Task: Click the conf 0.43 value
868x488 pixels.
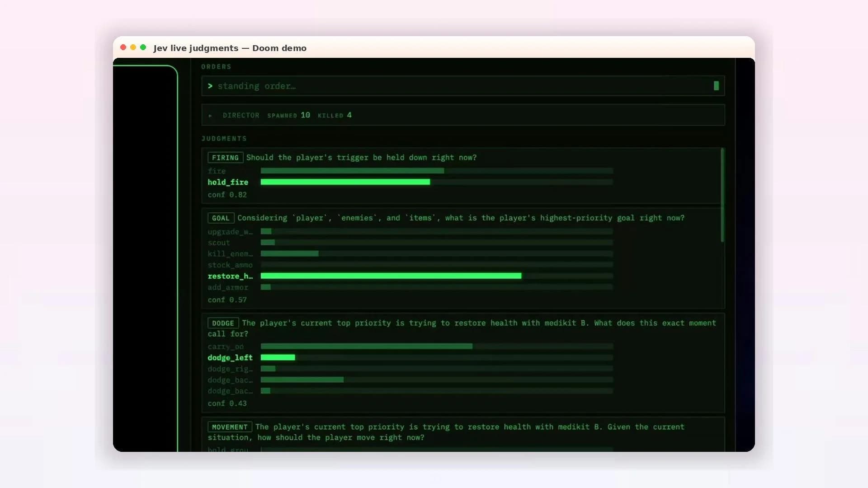Action: pyautogui.click(x=227, y=404)
